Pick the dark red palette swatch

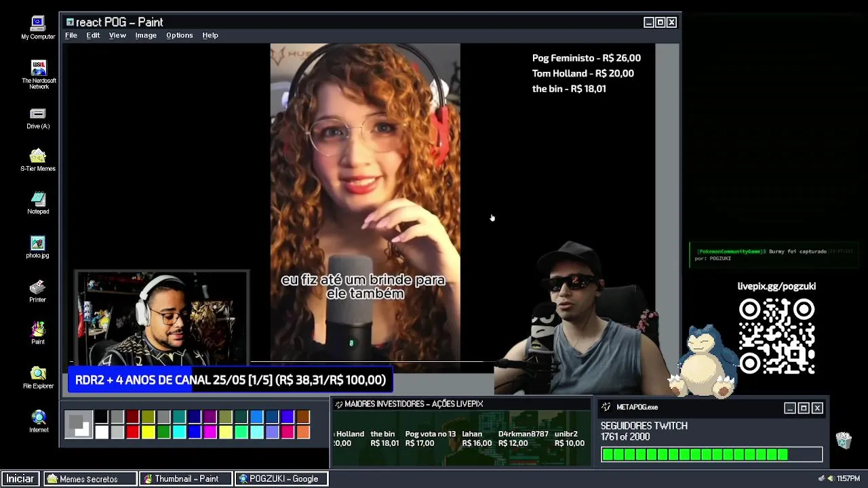tap(132, 416)
